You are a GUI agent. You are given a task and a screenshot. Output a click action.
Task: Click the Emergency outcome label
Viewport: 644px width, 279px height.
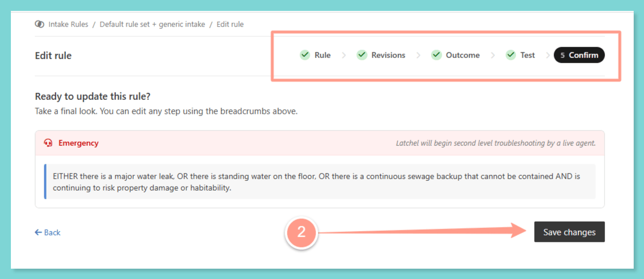coord(79,143)
